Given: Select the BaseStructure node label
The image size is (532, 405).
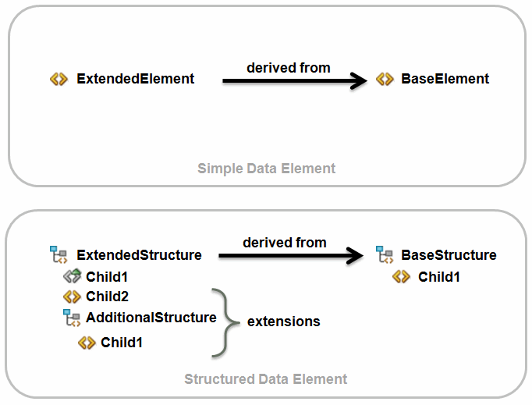Looking at the screenshot, I should point(449,255).
